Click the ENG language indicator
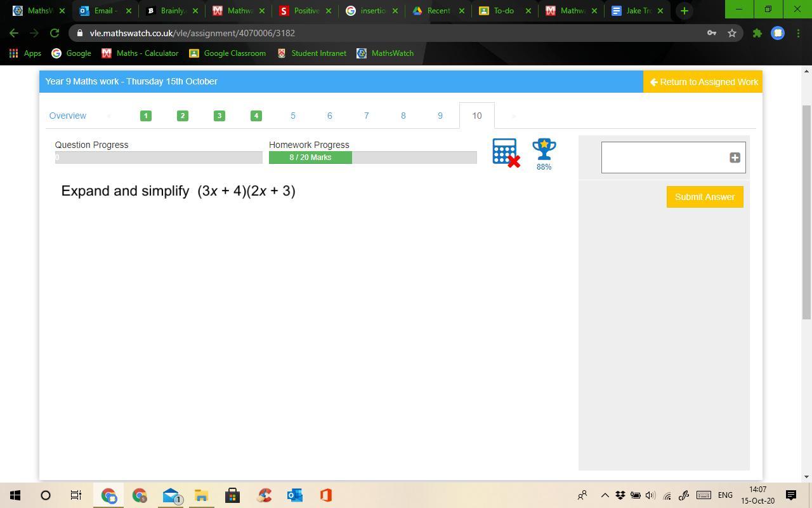This screenshot has width=812, height=508. 725,495
